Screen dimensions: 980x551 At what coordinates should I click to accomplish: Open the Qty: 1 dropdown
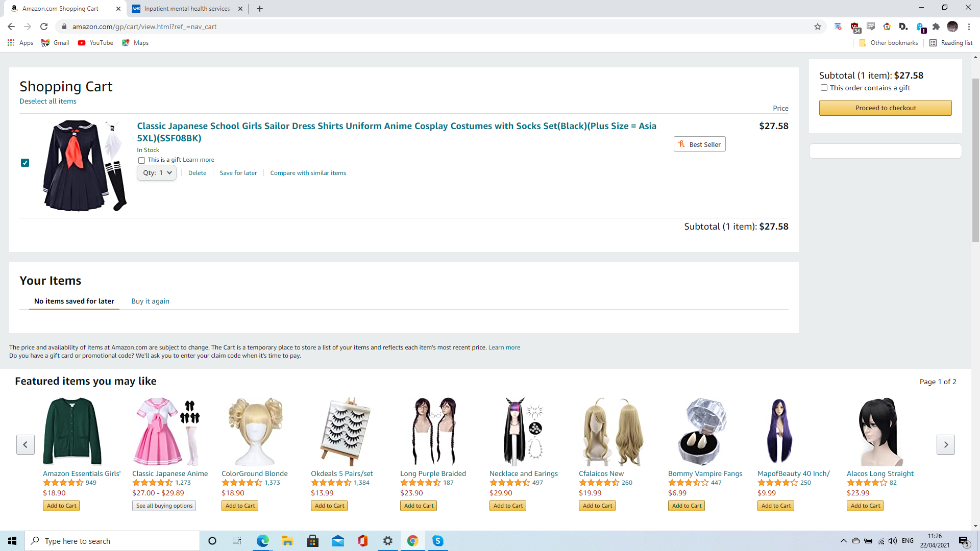(x=157, y=173)
